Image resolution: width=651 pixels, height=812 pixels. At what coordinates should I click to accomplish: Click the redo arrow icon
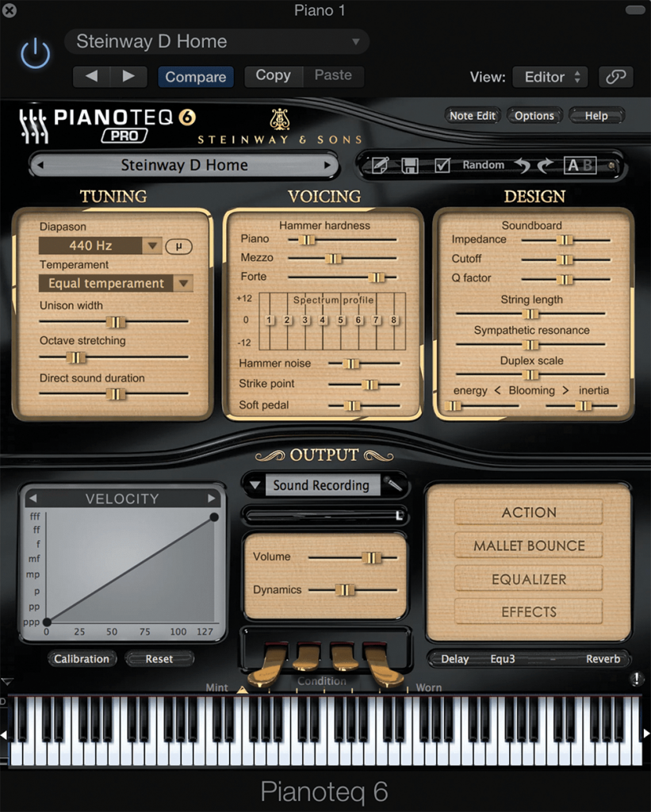(x=546, y=166)
